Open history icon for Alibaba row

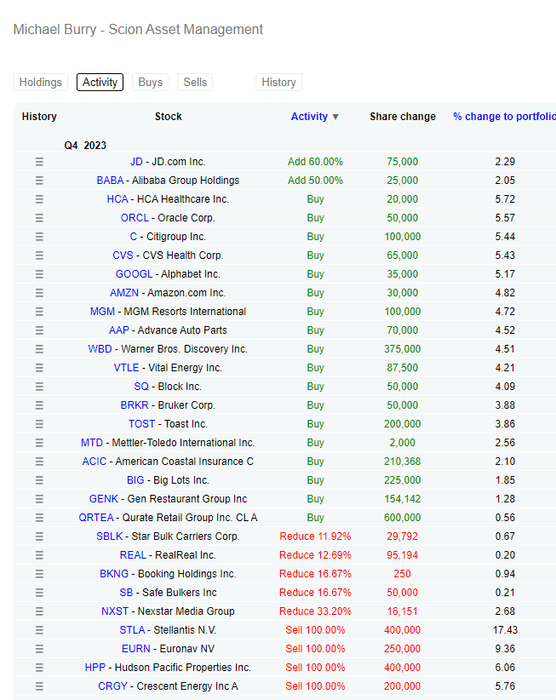pyautogui.click(x=39, y=180)
